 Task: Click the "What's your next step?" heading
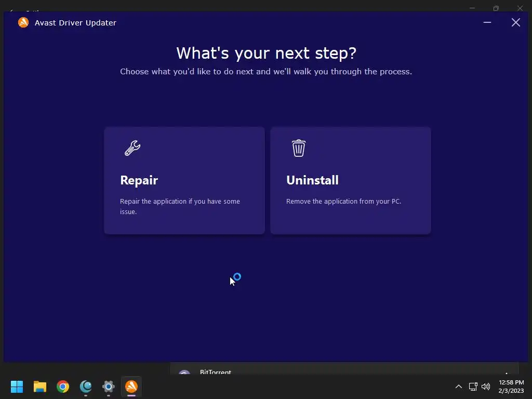pyautogui.click(x=267, y=54)
